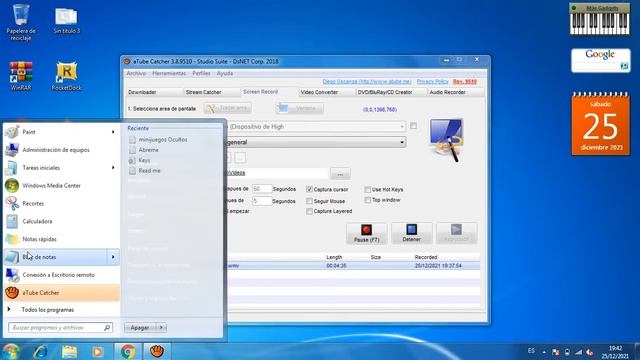Image resolution: width=640 pixels, height=360 pixels.
Task: Open Archivo menu
Action: point(136,73)
